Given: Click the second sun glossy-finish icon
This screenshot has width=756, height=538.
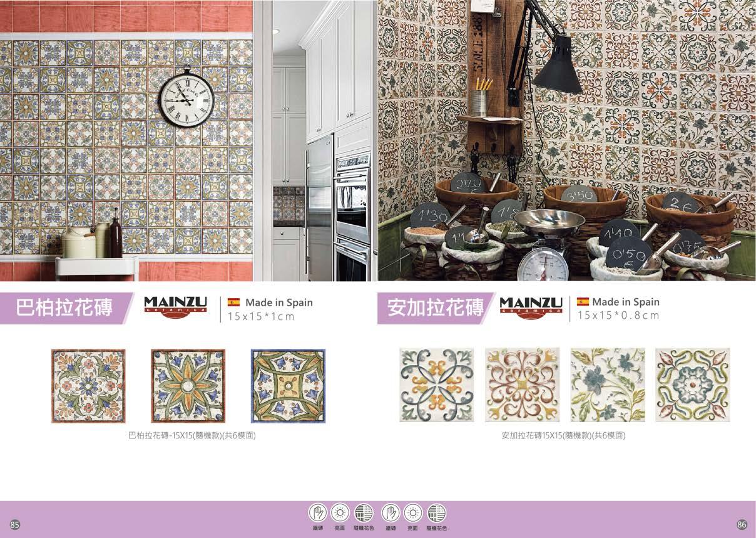Looking at the screenshot, I should (413, 513).
